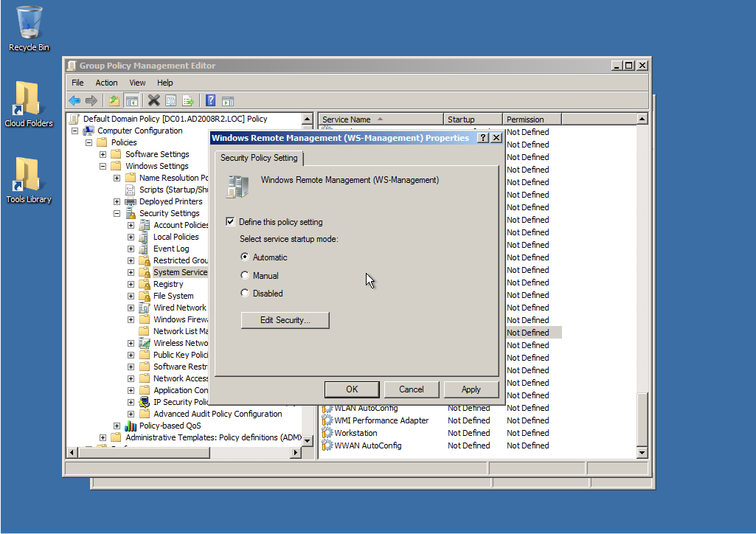
Task: Click the Back arrow toolbar icon
Action: [x=74, y=101]
